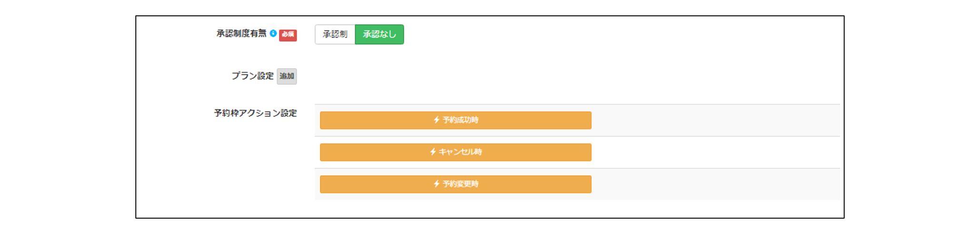This screenshot has width=980, height=234.
Task: Click the キャンセル時 text on orange button
Action: click(x=460, y=152)
